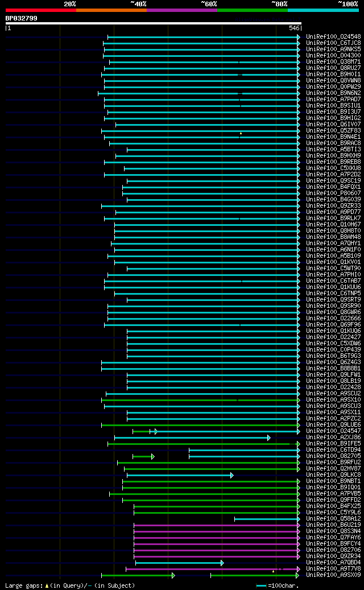Click label UniRef100_P80607
Image resolution: width=364 pixels, height=590 pixels.
click(x=333, y=193)
